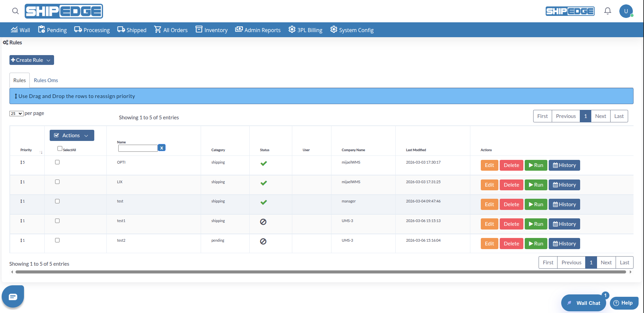Run the LIX rule
Screen dimensions: 644x313
click(536, 185)
